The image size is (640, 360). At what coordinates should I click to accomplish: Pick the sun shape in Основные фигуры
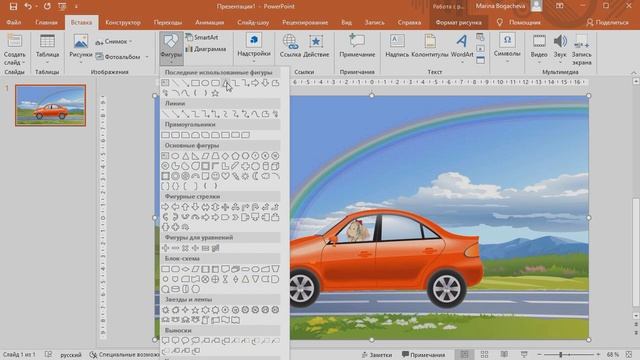coord(245,176)
